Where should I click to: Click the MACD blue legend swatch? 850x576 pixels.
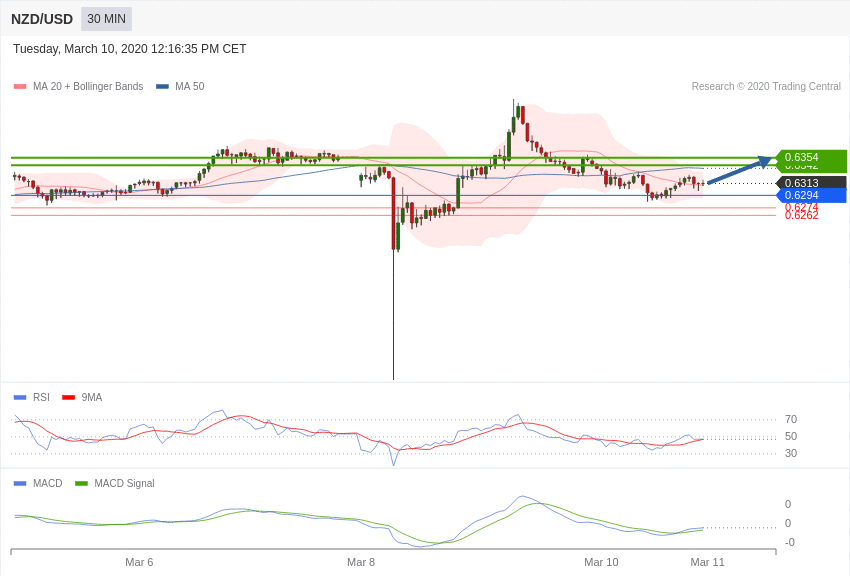tap(20, 483)
